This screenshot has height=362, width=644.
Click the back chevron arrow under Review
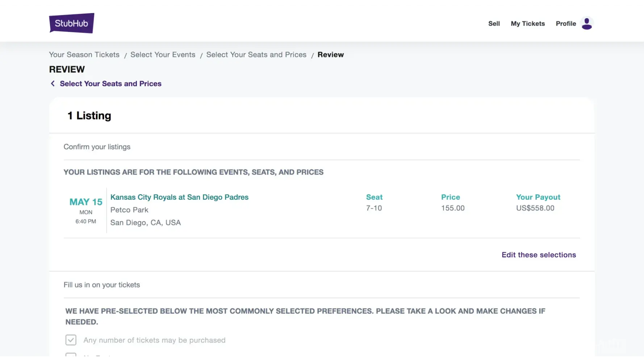[x=53, y=84]
